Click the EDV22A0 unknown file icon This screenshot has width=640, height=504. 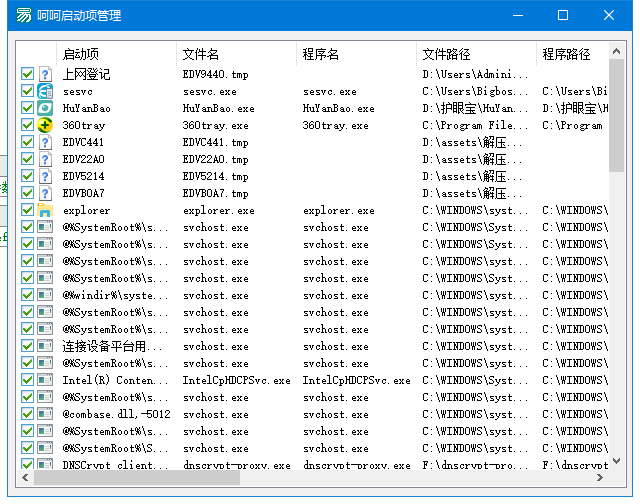[45, 159]
